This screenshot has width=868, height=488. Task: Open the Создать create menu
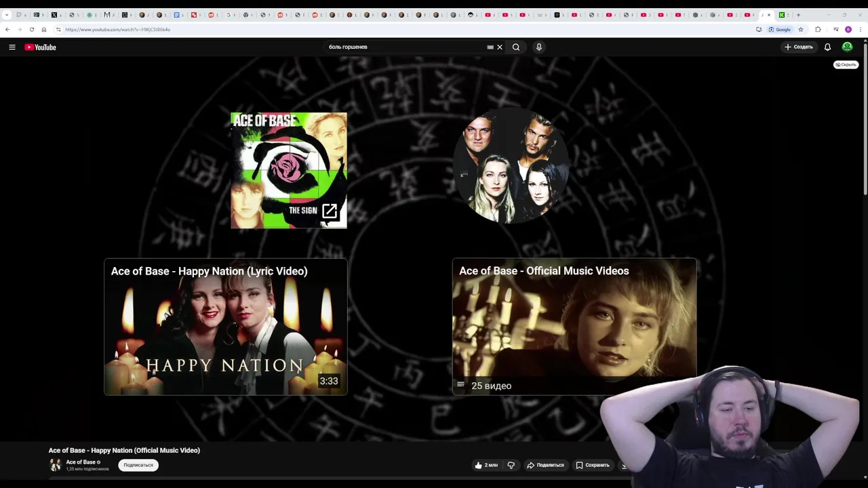[x=798, y=47]
